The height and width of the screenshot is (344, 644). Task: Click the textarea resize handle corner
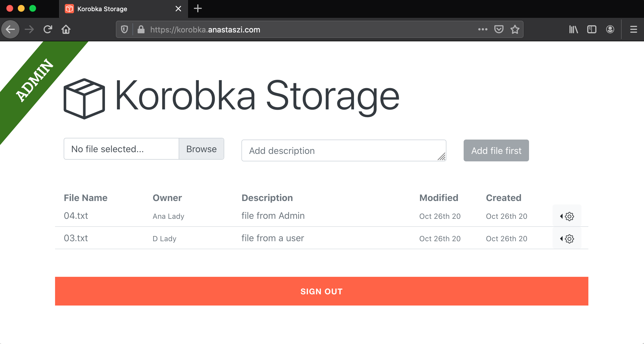point(442,156)
